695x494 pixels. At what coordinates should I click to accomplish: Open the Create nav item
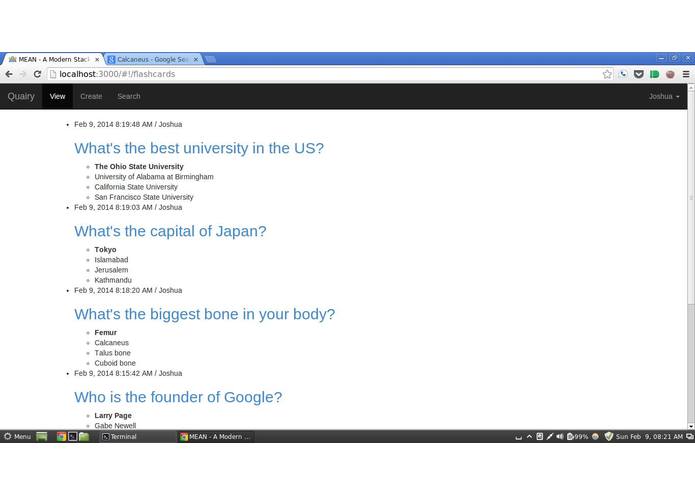(x=91, y=96)
